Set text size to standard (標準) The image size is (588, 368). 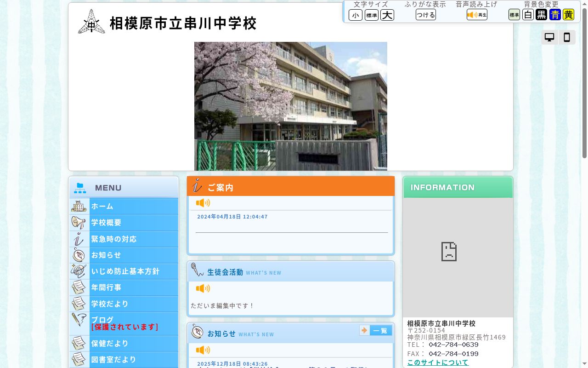click(372, 15)
